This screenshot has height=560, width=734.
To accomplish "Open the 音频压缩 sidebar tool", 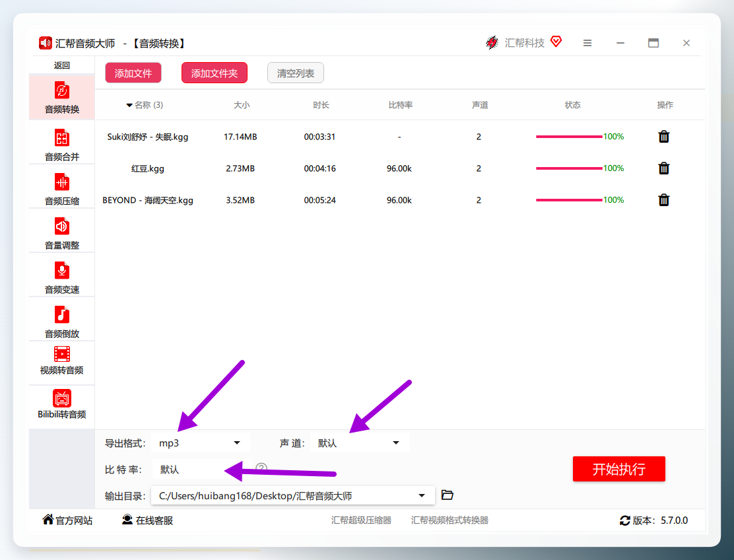I will pos(62,189).
